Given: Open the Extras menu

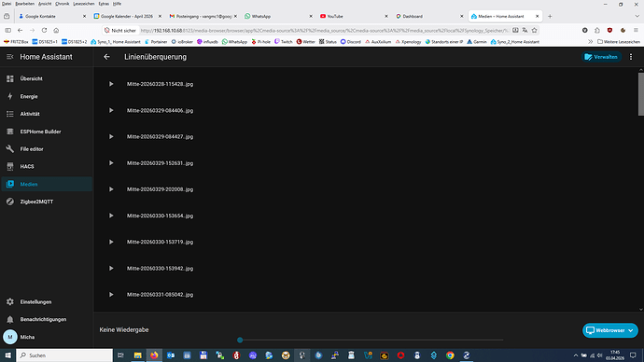Looking at the screenshot, I should (104, 4).
